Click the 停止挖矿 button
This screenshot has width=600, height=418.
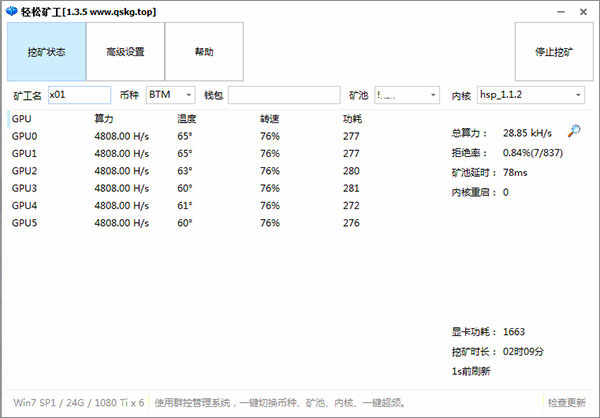554,52
